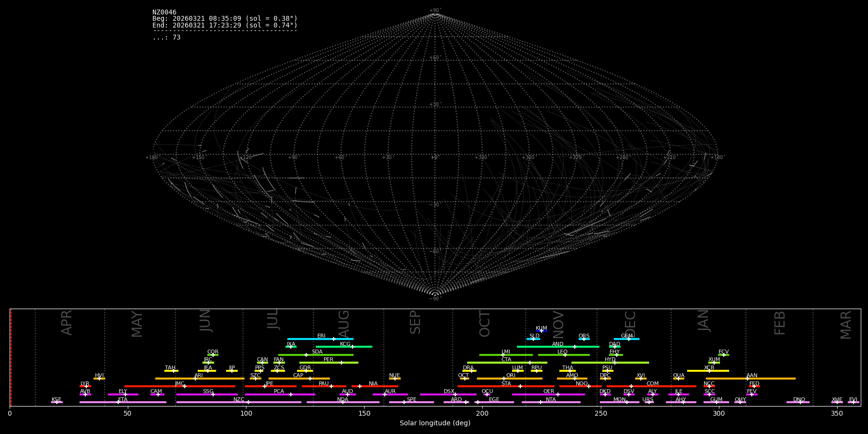
Task: Click the green KCG activity bar
Action: pos(344,347)
